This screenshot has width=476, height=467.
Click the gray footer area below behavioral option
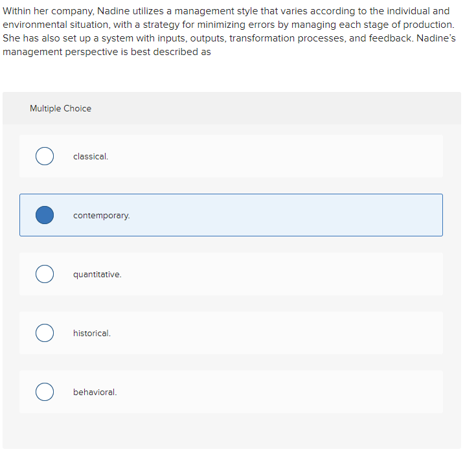click(x=232, y=431)
